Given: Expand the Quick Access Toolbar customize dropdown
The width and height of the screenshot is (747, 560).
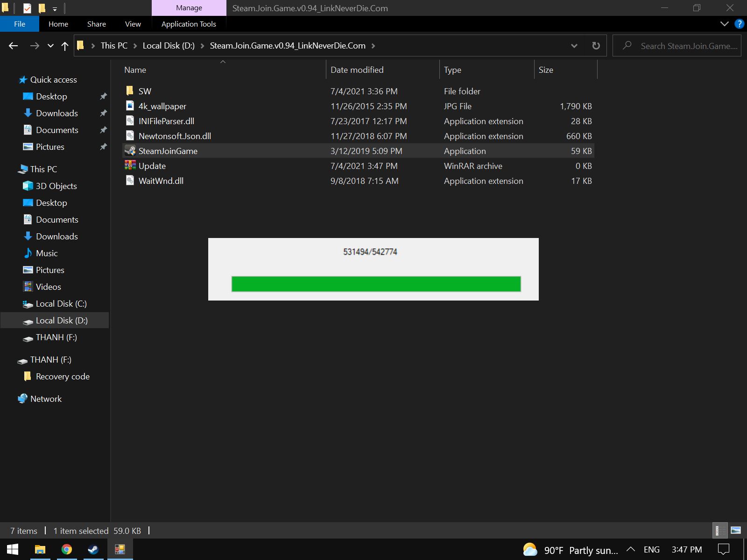Looking at the screenshot, I should pyautogui.click(x=55, y=8).
